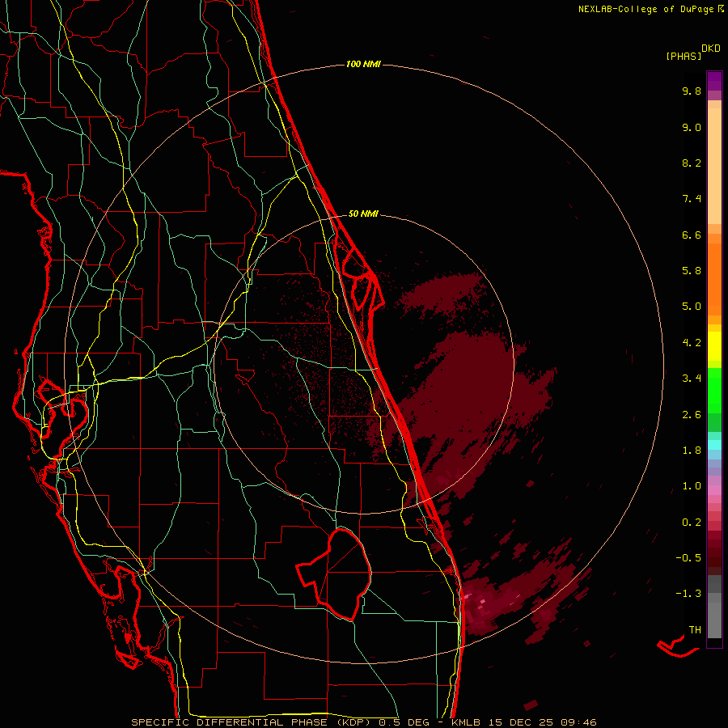Viewport: 728px width, 728px height.
Task: Click the 0.2 value on the scale
Action: pos(692,523)
